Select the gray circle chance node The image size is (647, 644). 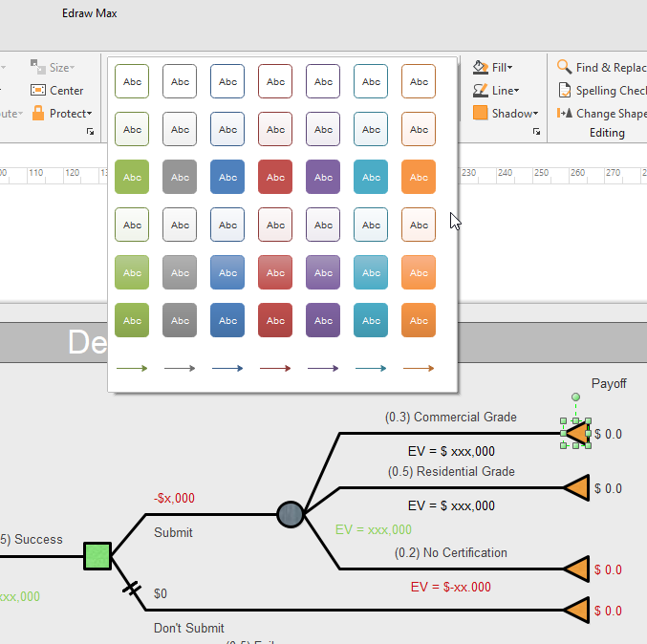click(291, 514)
